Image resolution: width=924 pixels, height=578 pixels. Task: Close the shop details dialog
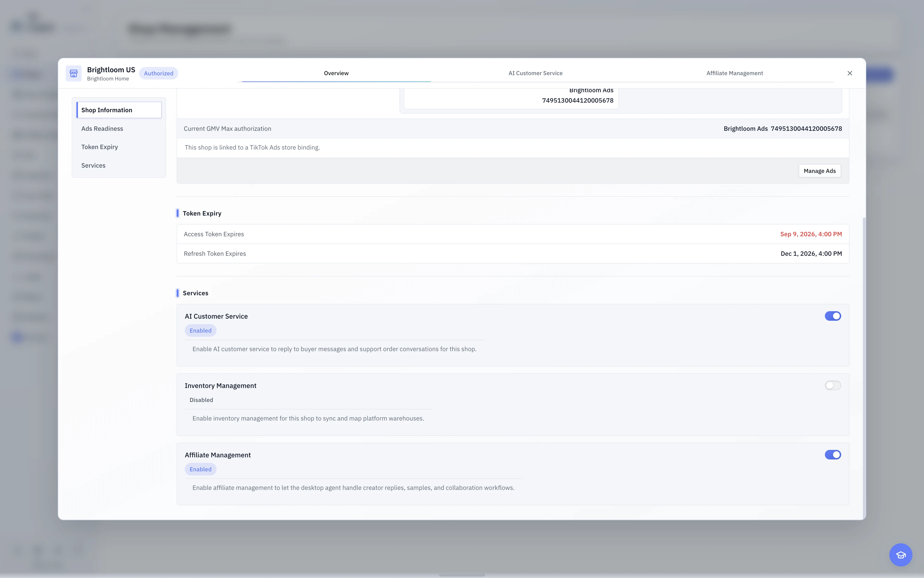pyautogui.click(x=850, y=73)
